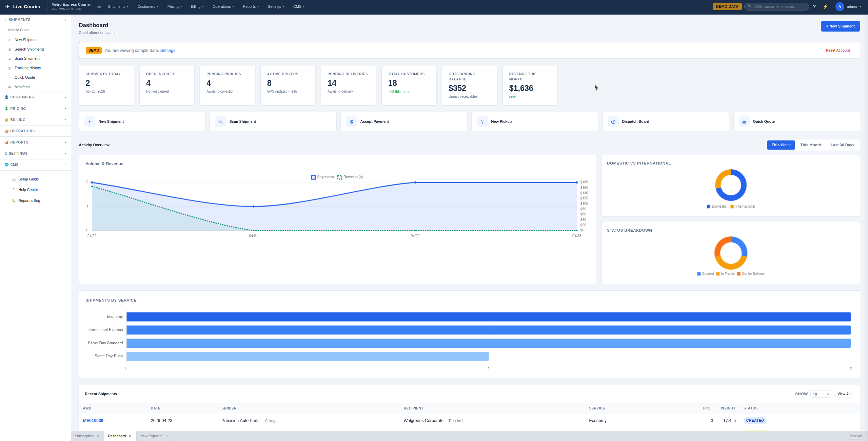Click the help question mark icon

814,6
